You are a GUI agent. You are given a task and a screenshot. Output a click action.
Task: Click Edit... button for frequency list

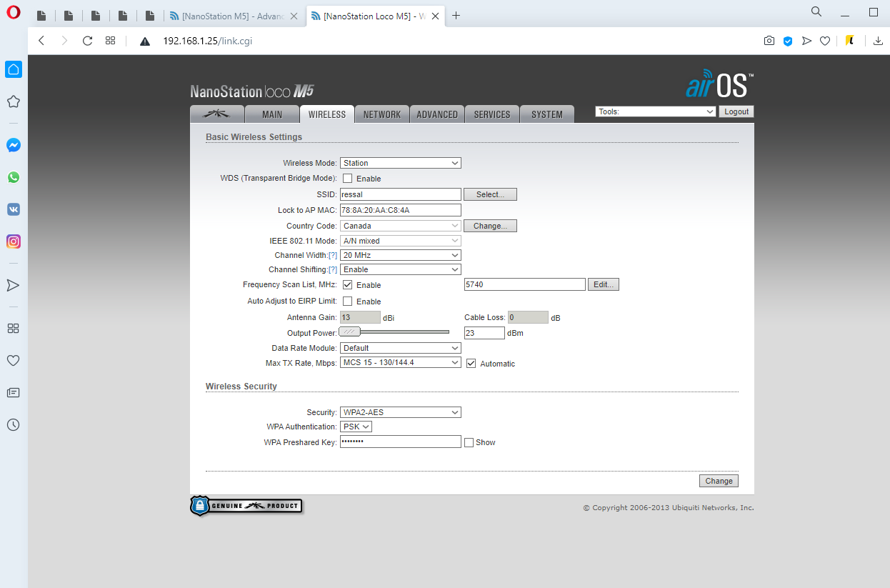pos(604,284)
